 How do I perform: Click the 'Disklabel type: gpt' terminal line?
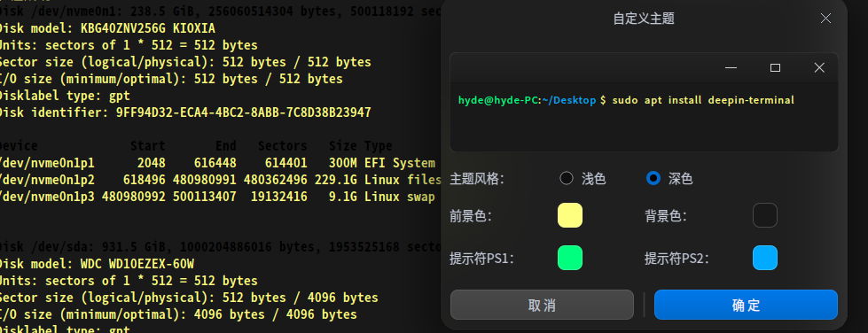coord(64,96)
